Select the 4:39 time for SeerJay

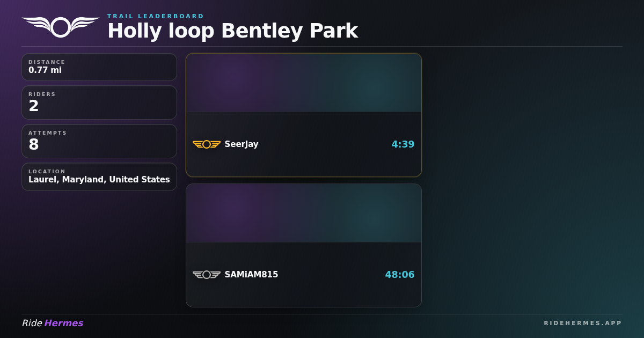pyautogui.click(x=403, y=144)
